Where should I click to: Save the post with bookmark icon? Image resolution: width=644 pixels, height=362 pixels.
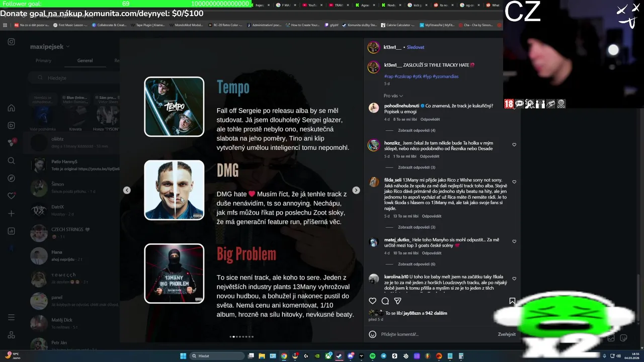pyautogui.click(x=512, y=301)
